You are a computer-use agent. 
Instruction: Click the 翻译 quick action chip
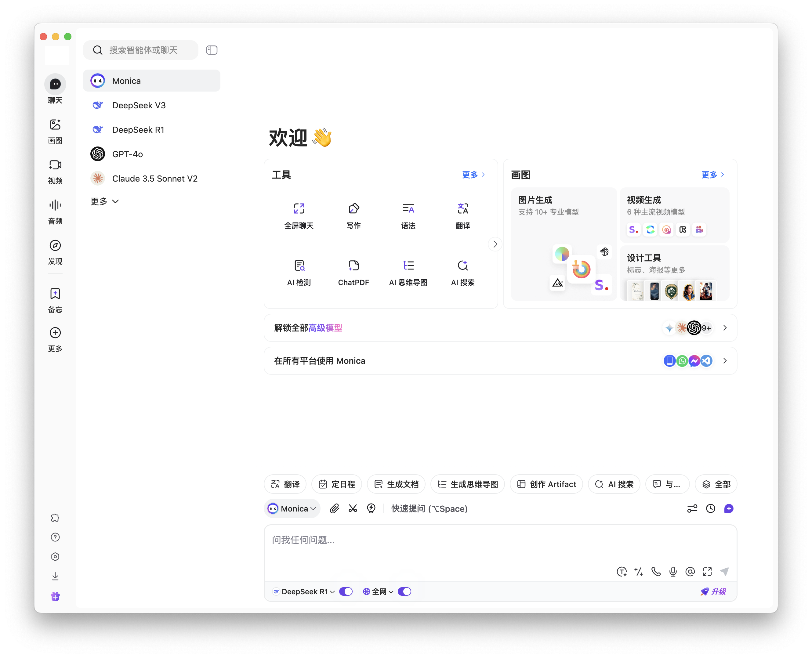(x=285, y=484)
